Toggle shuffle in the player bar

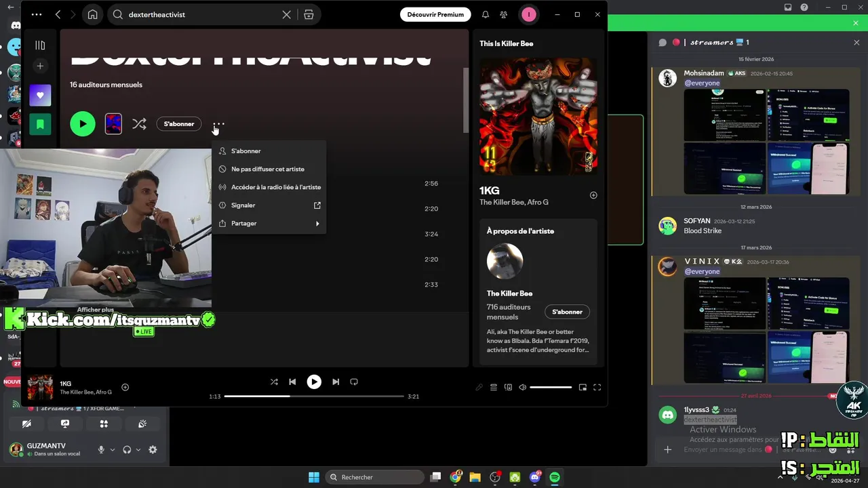point(274,382)
